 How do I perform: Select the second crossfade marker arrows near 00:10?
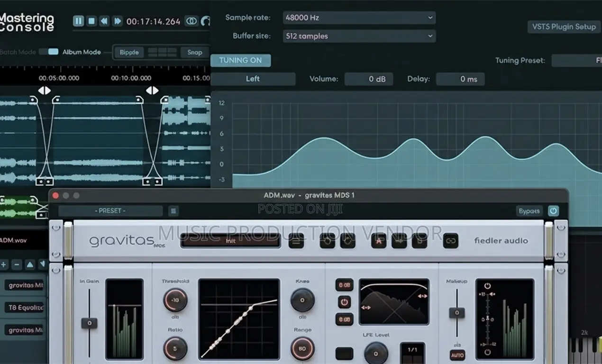(x=152, y=90)
